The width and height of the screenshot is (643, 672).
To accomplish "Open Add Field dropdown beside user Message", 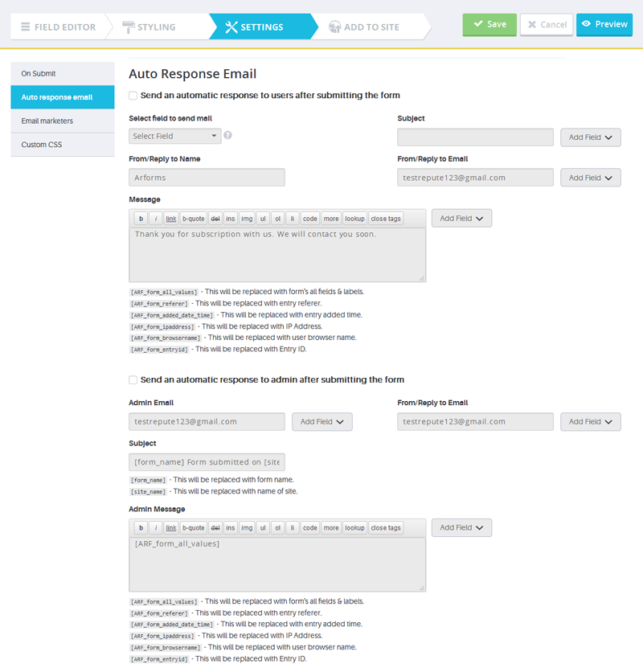I will tap(461, 219).
